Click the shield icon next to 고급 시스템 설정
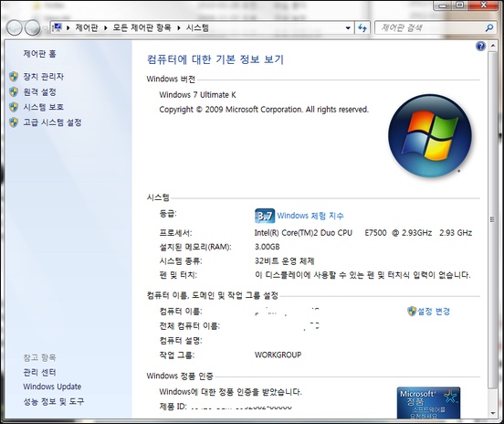The width and height of the screenshot is (504, 424). [14, 122]
